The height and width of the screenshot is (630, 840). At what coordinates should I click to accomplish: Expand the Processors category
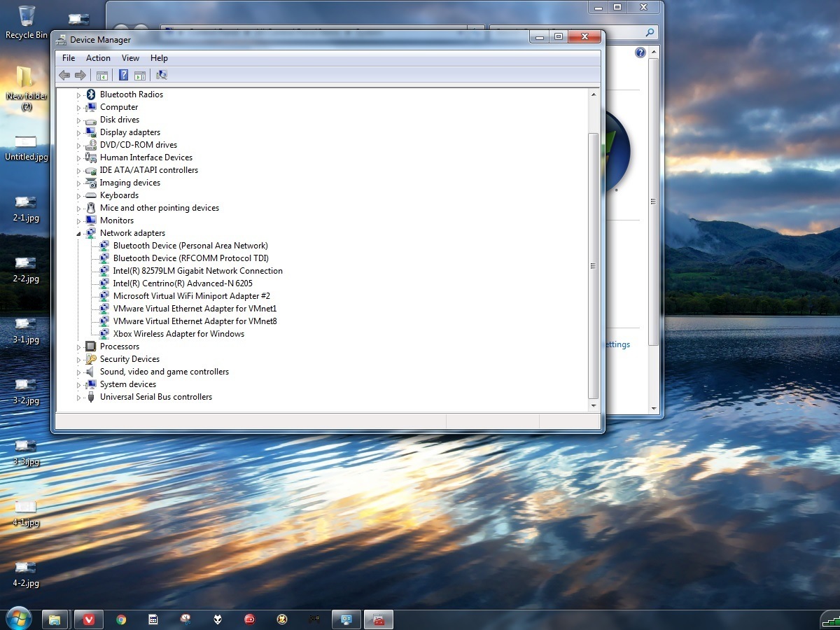click(79, 347)
